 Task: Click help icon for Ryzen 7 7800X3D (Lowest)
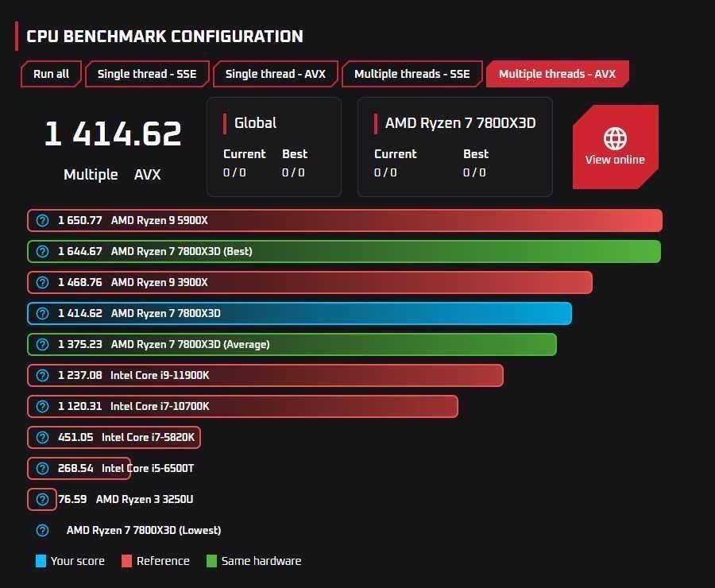coord(42,531)
